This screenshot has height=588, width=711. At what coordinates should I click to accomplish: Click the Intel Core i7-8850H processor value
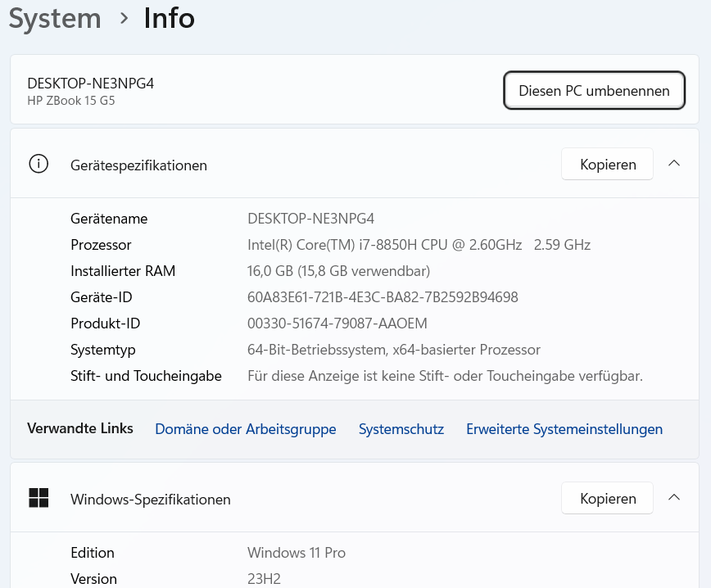(x=419, y=245)
